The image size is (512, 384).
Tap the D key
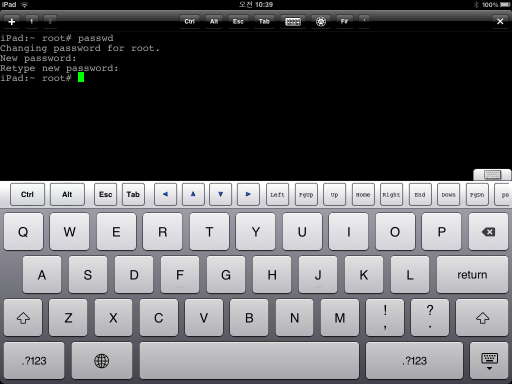coord(134,275)
